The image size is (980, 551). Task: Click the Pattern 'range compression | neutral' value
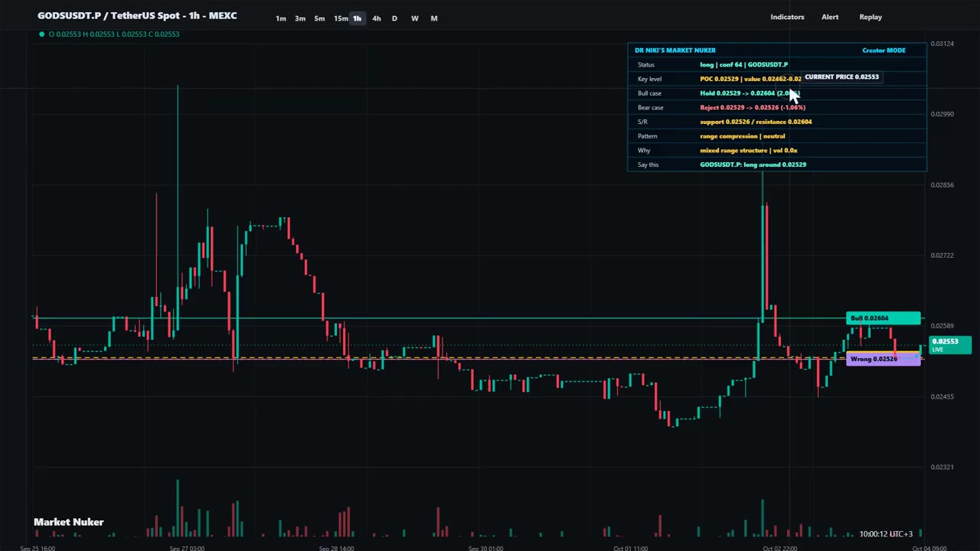tap(742, 136)
